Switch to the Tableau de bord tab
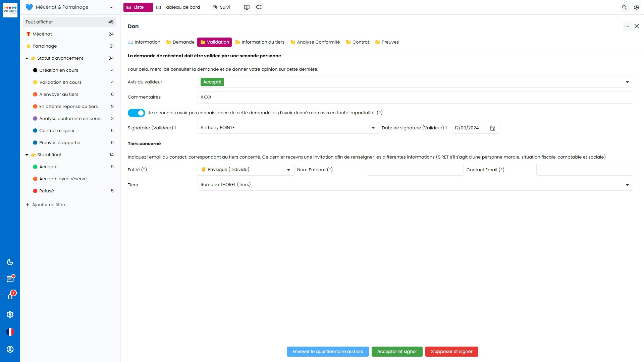The height and width of the screenshot is (362, 644). [x=178, y=7]
